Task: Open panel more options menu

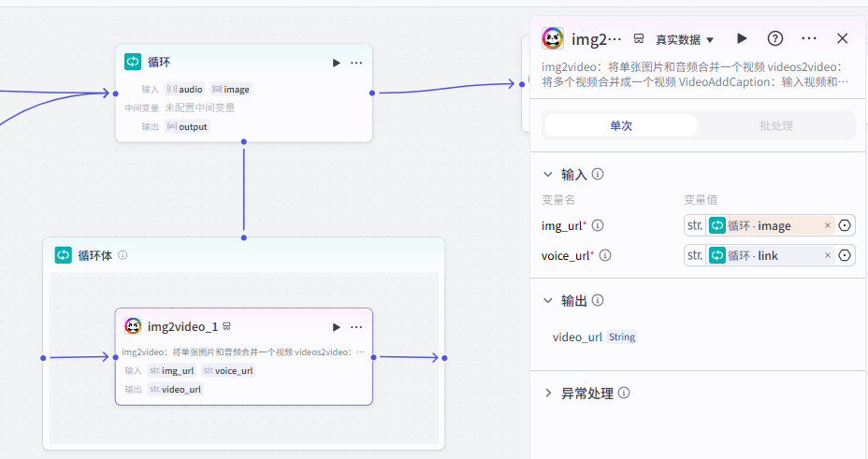Action: [809, 38]
